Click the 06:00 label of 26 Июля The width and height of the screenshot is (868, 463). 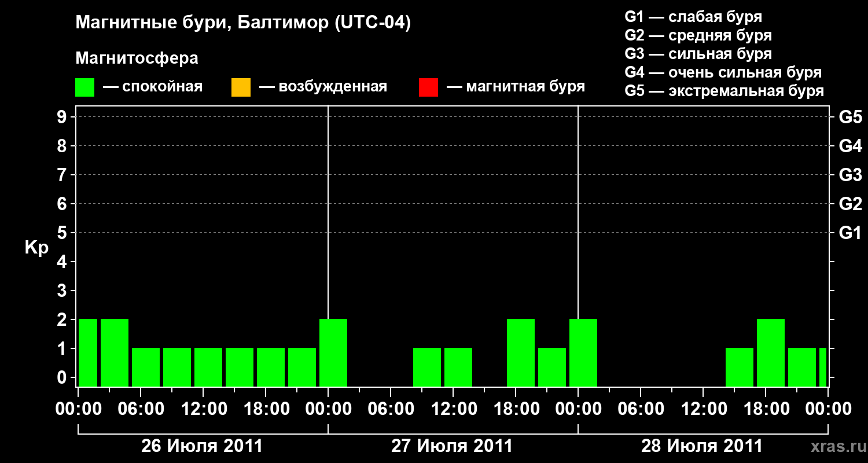[141, 409]
